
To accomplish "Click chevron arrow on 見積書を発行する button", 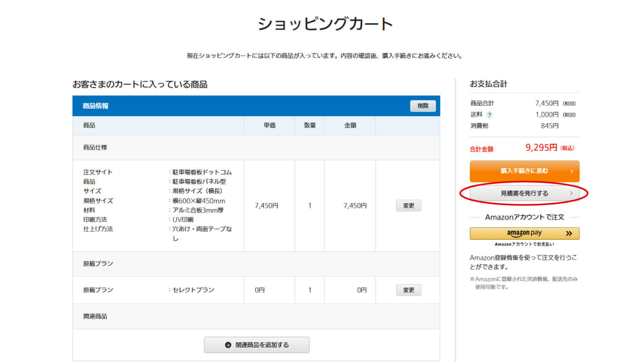I will [571, 193].
